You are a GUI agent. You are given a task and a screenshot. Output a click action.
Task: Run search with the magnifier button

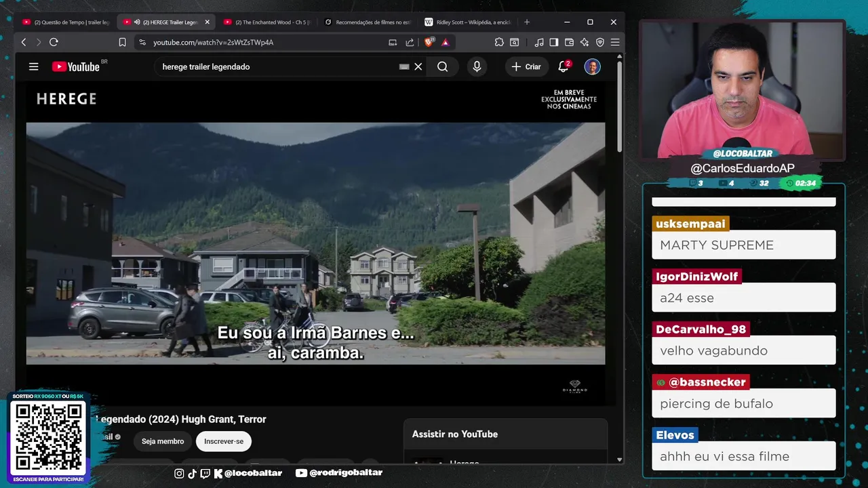pyautogui.click(x=442, y=66)
